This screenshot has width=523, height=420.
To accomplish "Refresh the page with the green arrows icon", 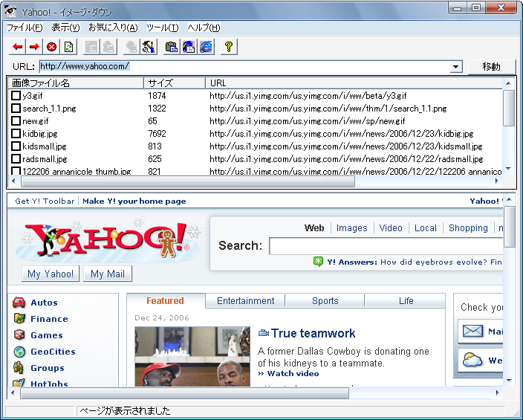I will pos(68,47).
